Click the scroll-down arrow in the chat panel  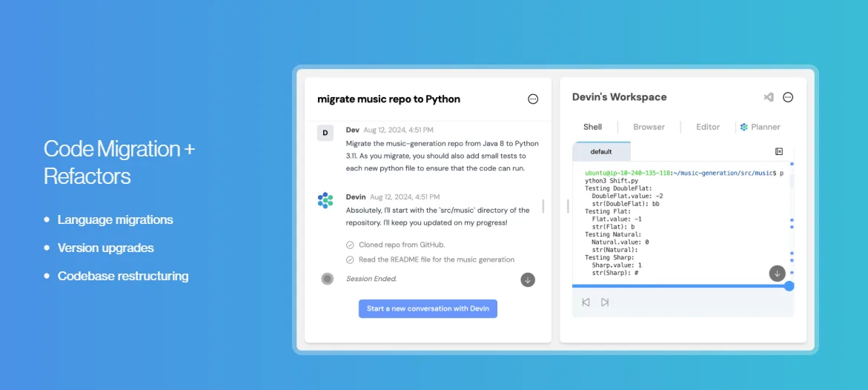point(528,280)
